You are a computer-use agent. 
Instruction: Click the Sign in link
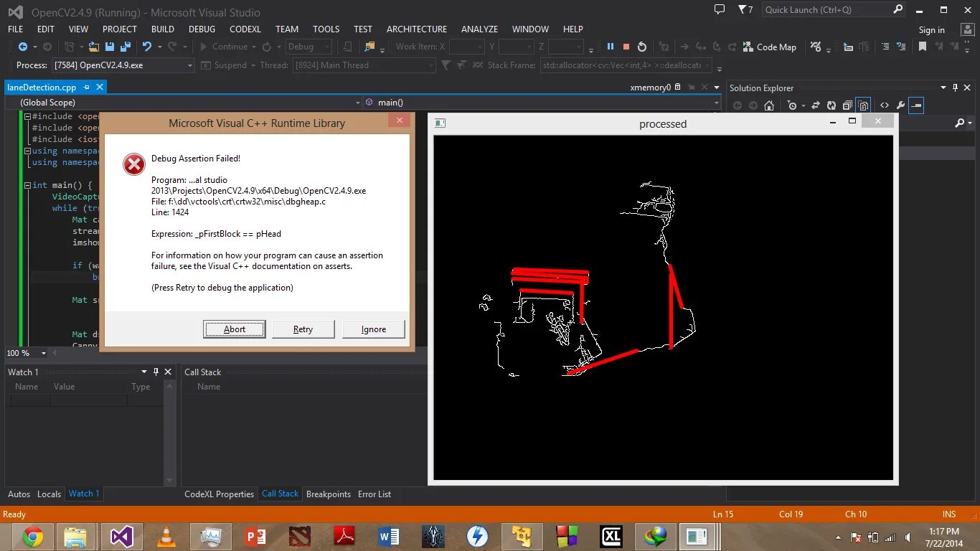(x=931, y=30)
